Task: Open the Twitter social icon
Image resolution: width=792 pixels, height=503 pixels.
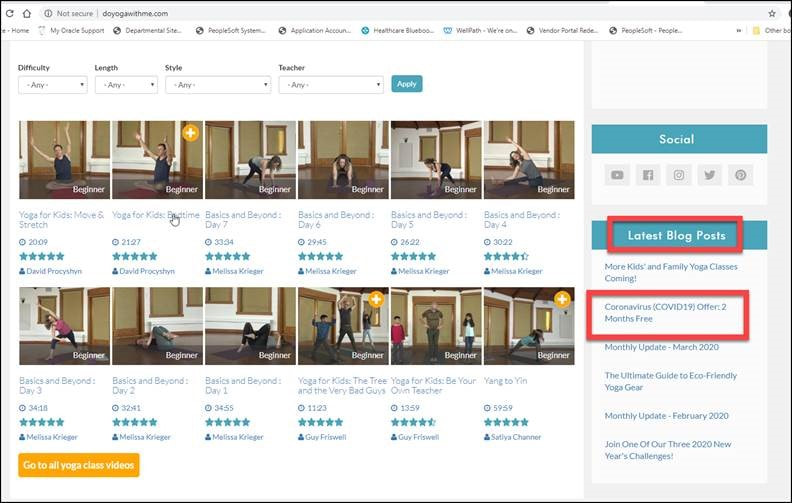Action: [710, 175]
